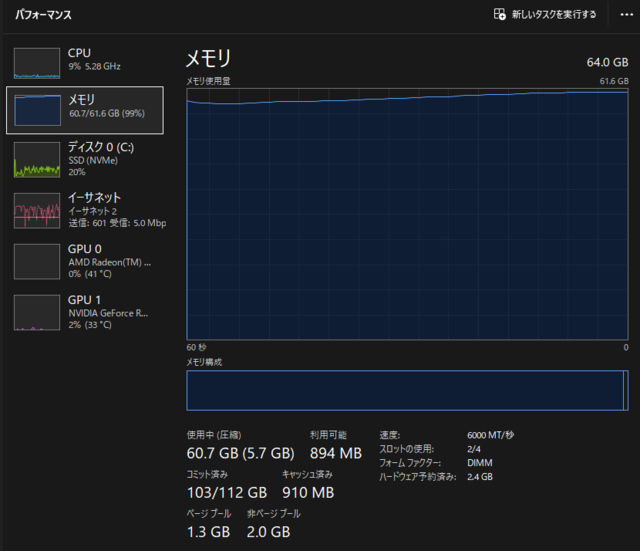Click the 61.6 GB graph maximum label
Viewport: 640px width, 551px height.
coord(614,81)
